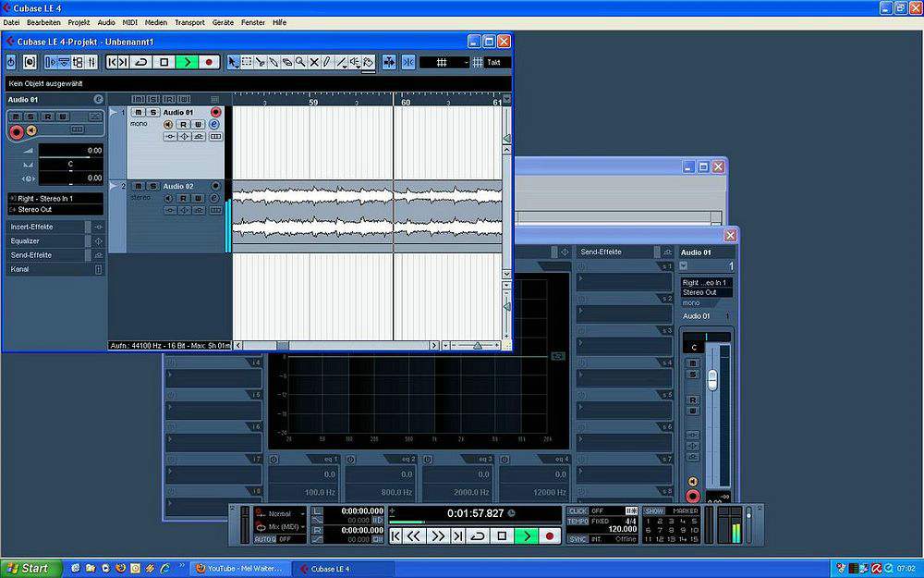Toggle Cycle loop in project toolbar
The width and height of the screenshot is (924, 578).
pos(141,62)
